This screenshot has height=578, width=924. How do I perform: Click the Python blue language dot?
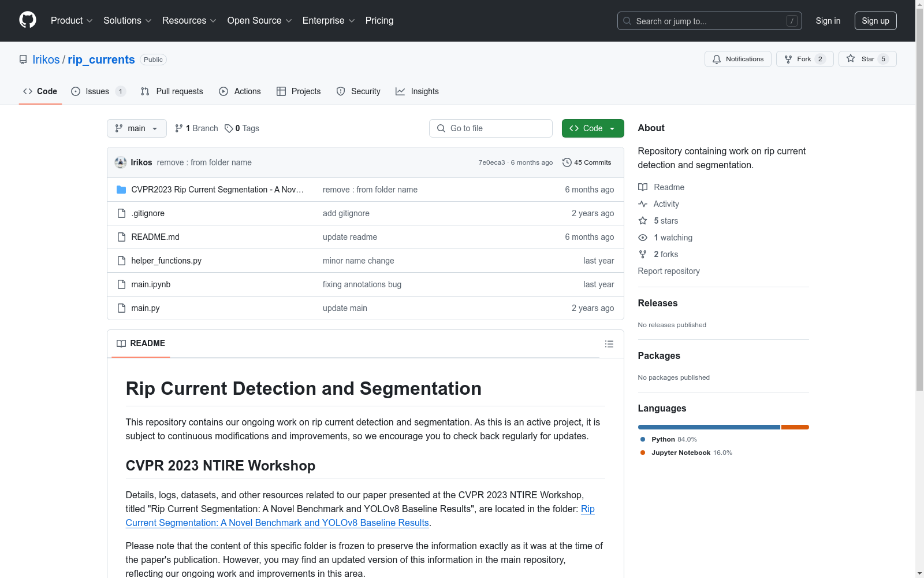point(643,439)
